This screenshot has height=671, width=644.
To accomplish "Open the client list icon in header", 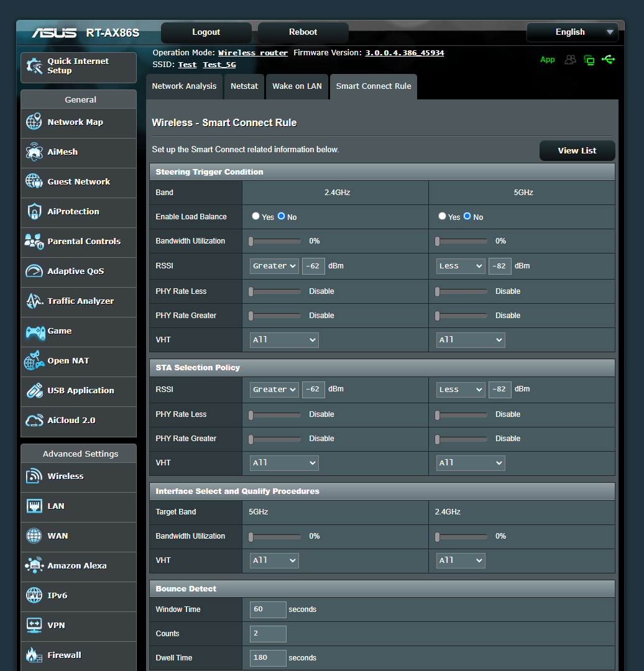I will click(570, 59).
